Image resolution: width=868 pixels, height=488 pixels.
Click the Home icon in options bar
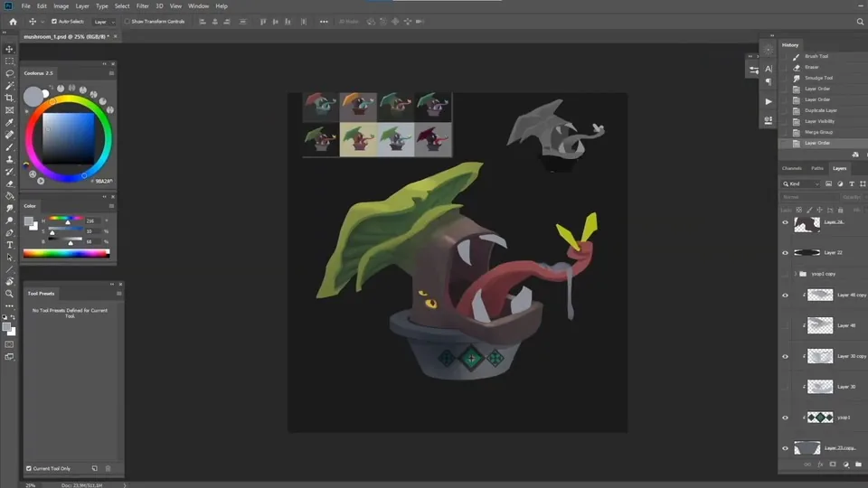click(13, 22)
